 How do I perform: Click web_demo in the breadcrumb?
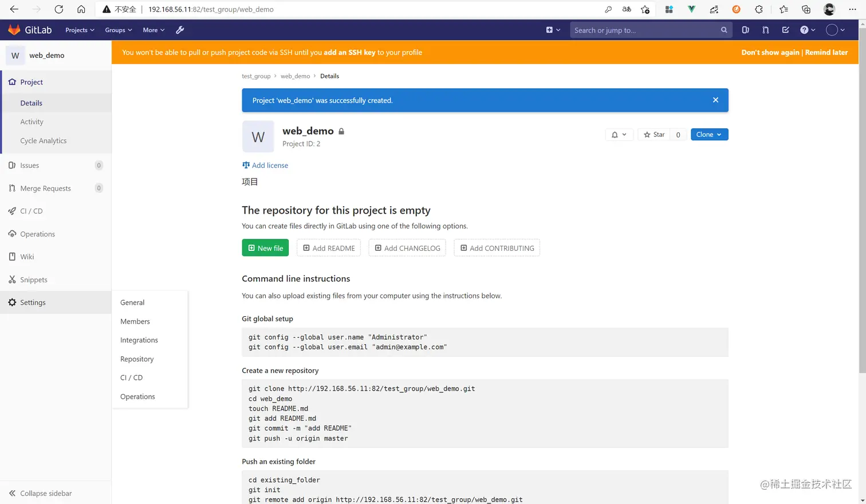[x=295, y=76]
